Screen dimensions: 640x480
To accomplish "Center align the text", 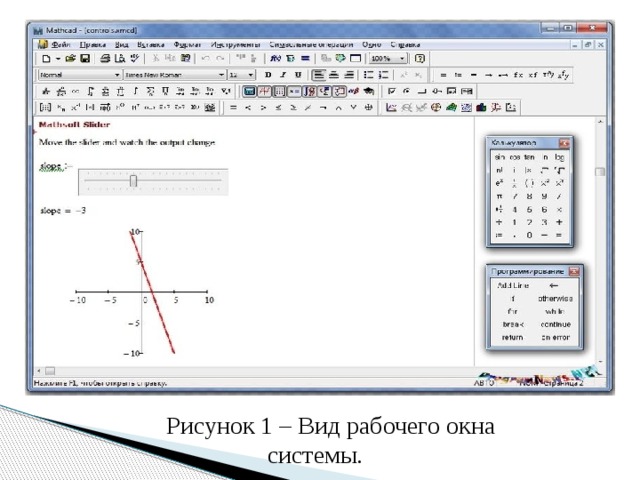I will click(x=334, y=75).
